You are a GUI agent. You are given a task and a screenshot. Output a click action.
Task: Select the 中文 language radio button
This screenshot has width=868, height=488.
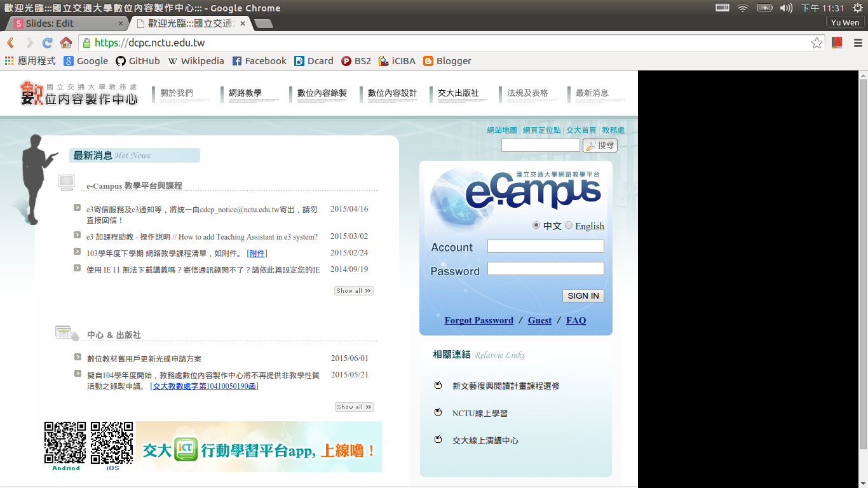[536, 225]
